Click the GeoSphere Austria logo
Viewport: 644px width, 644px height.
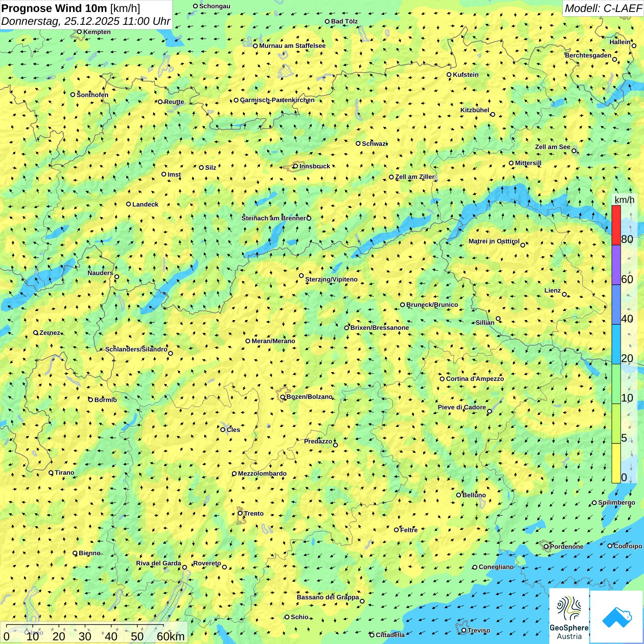click(x=569, y=616)
